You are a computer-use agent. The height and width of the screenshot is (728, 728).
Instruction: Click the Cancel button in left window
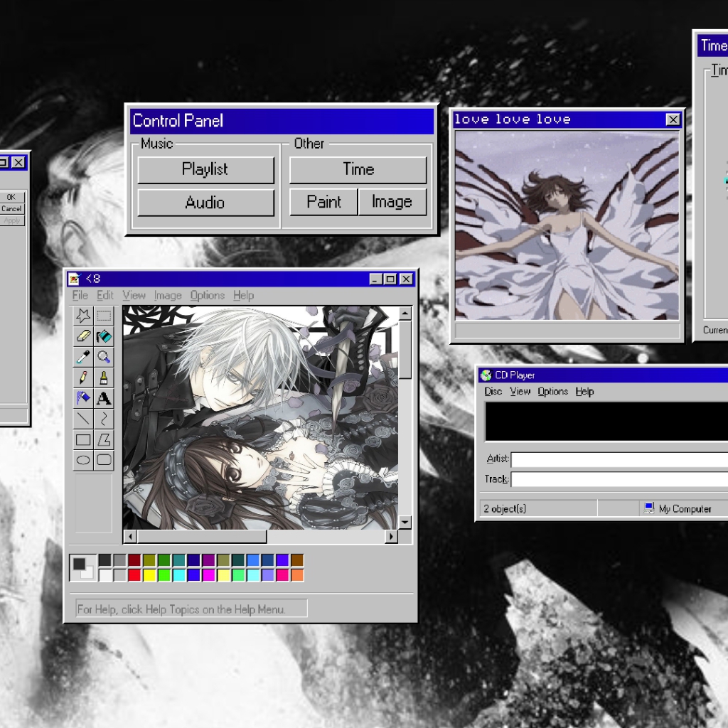(11, 209)
